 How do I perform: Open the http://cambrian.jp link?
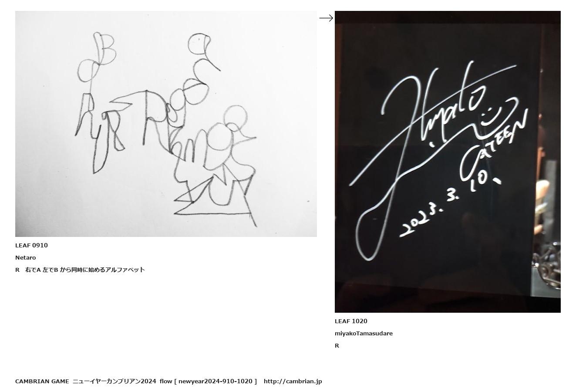pos(293,381)
